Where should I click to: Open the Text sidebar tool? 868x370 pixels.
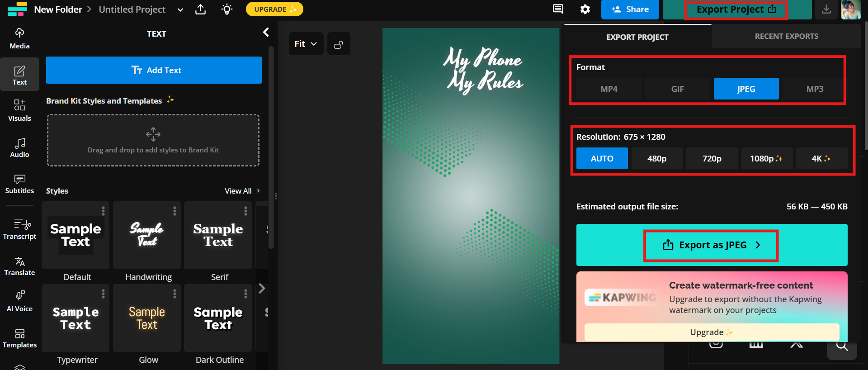tap(19, 75)
